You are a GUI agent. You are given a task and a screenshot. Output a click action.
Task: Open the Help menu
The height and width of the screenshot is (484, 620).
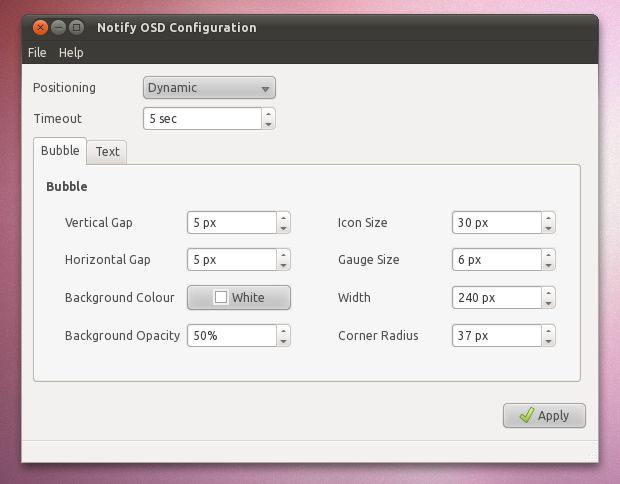(x=71, y=53)
